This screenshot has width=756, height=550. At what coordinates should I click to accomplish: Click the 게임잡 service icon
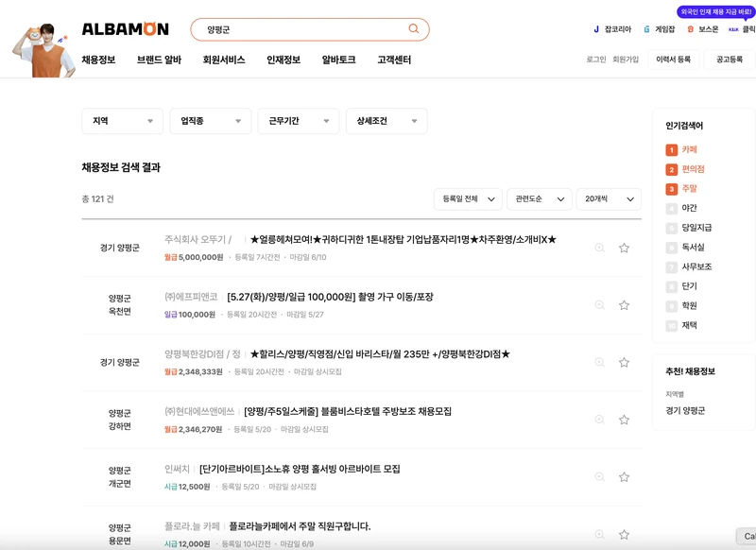click(x=646, y=29)
